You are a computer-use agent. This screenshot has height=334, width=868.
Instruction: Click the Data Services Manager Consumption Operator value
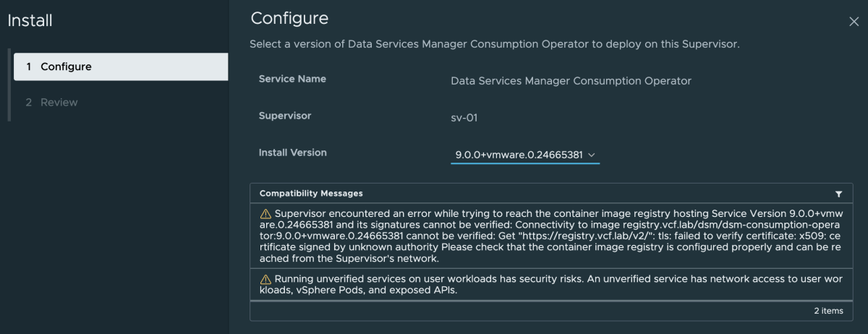[571, 81]
